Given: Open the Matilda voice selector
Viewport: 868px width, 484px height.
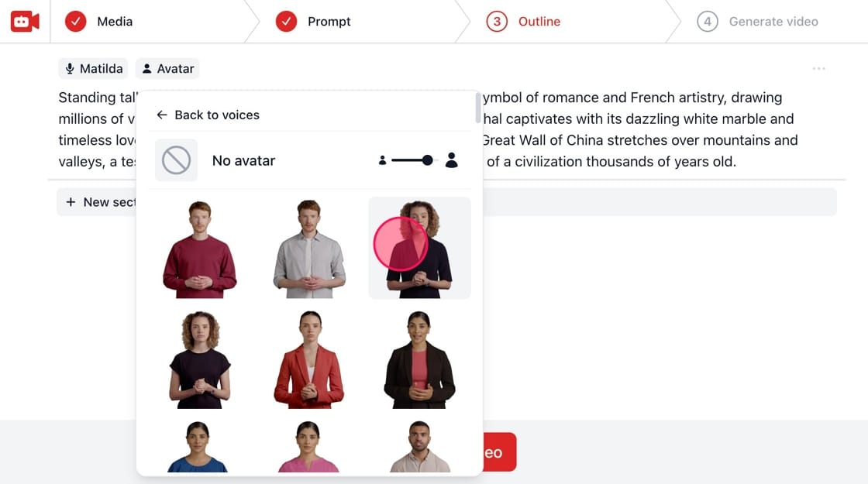Looking at the screenshot, I should point(94,69).
